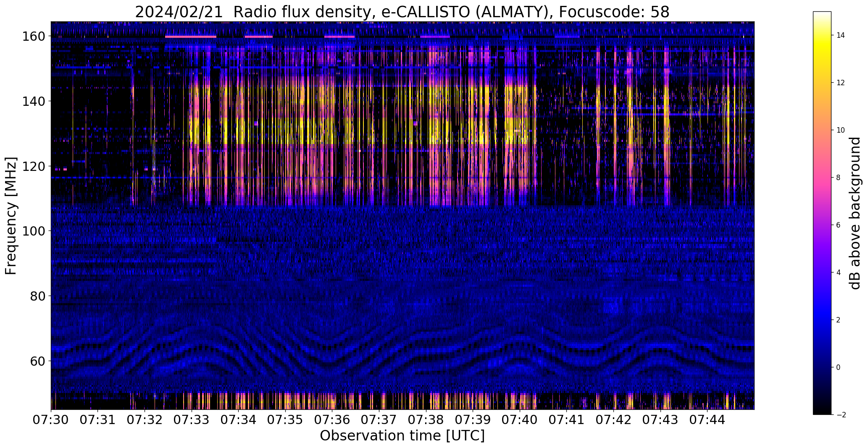Click the colorbar tick value 8
868x448 pixels.
839,178
